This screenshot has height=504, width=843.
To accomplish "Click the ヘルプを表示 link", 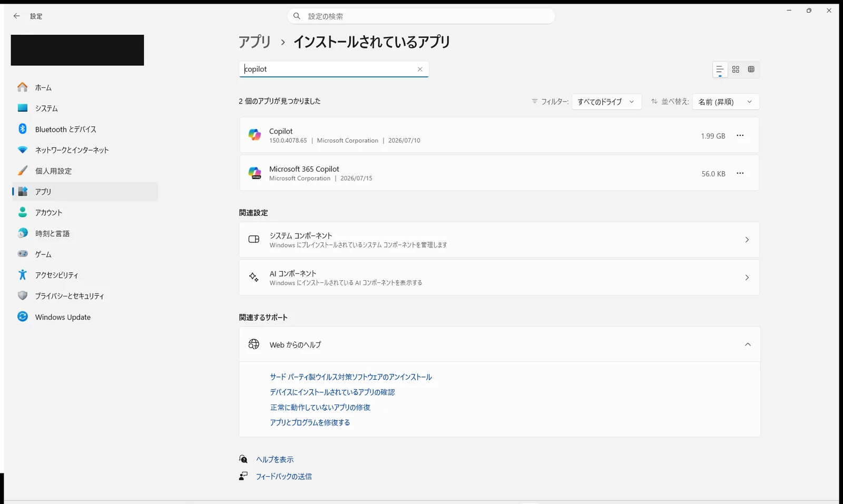I will tap(275, 460).
